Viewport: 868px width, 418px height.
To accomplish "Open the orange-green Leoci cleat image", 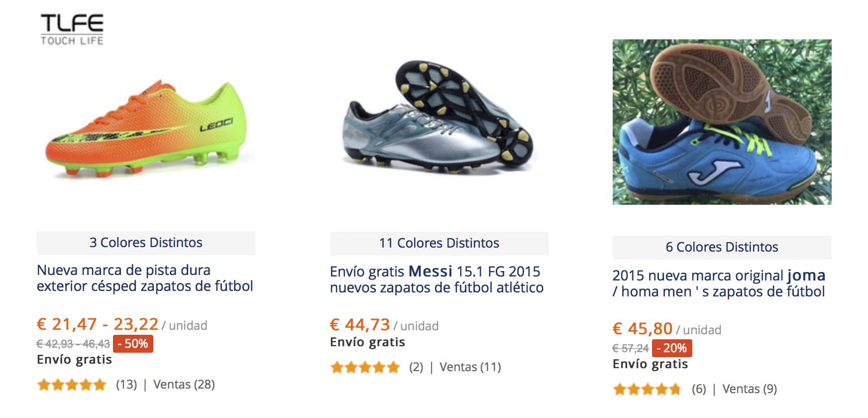I will pyautogui.click(x=146, y=131).
